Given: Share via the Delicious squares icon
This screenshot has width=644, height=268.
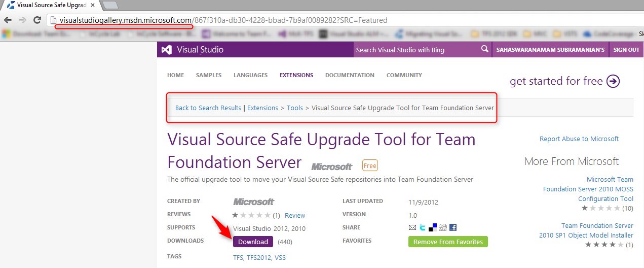Looking at the screenshot, I should point(432,227).
